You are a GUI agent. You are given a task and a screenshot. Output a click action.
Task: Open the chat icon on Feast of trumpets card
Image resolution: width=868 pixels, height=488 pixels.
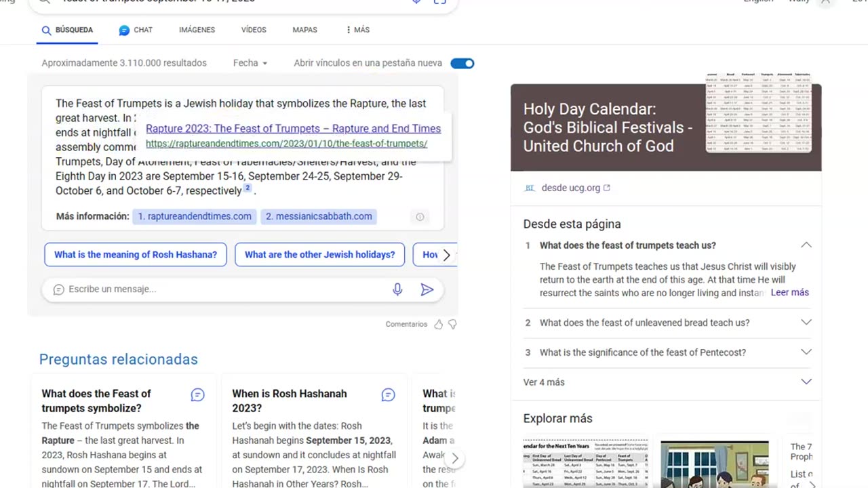[x=197, y=395]
